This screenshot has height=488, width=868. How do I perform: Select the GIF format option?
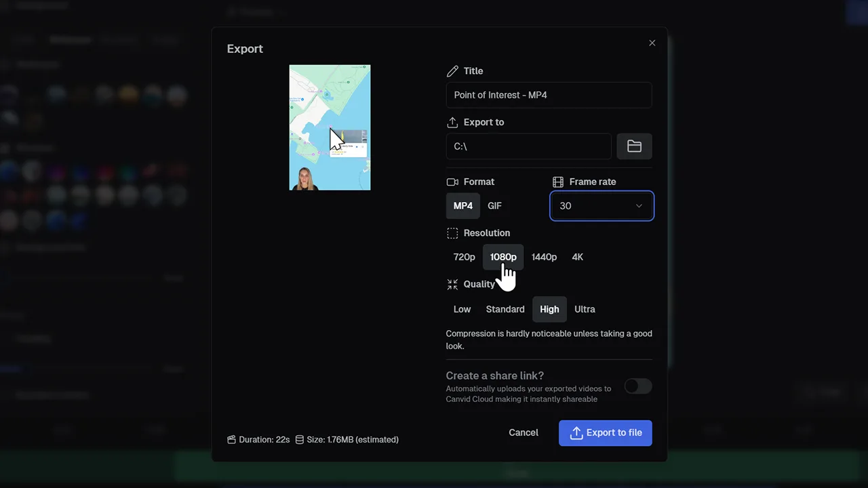coord(494,205)
